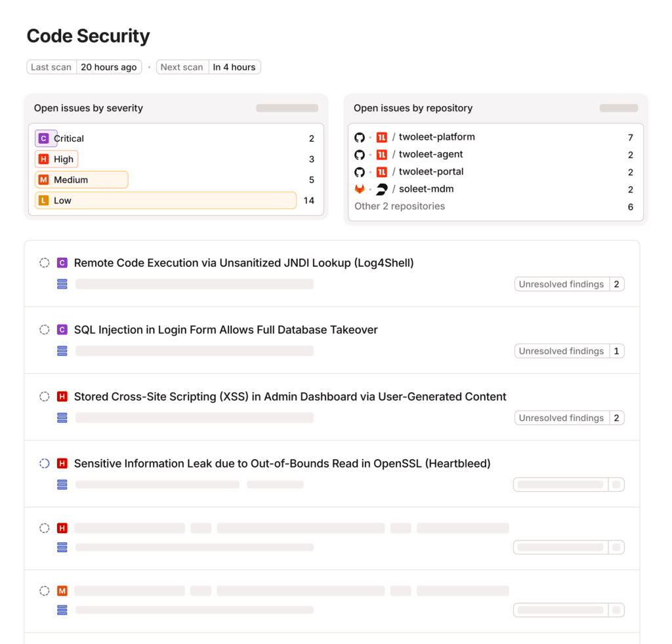Image resolution: width=672 pixels, height=644 pixels.
Task: Click Unresolved findings badge on the SQL Injection issue
Action: [x=569, y=351]
